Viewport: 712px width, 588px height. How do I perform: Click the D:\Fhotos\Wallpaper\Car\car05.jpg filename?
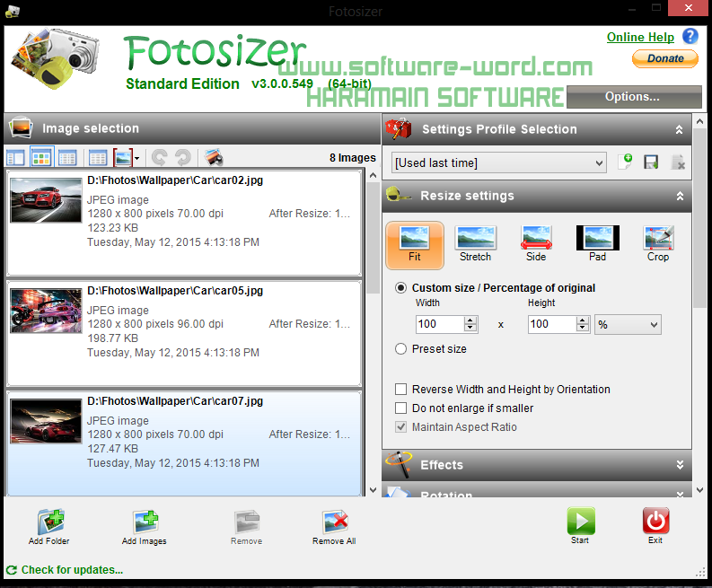click(175, 291)
